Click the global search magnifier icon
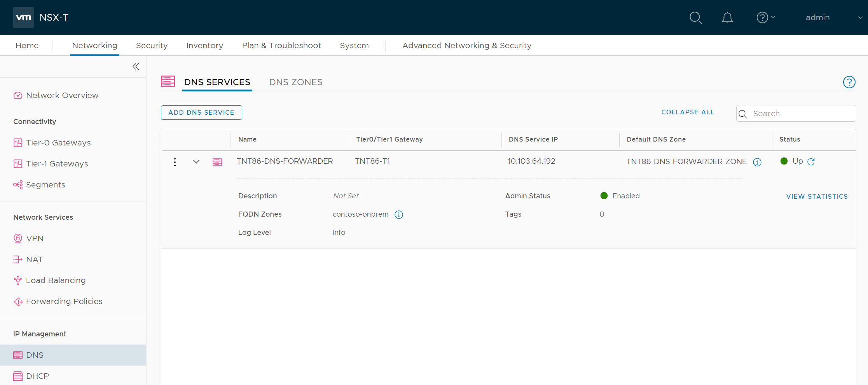The image size is (868, 385). 695,18
